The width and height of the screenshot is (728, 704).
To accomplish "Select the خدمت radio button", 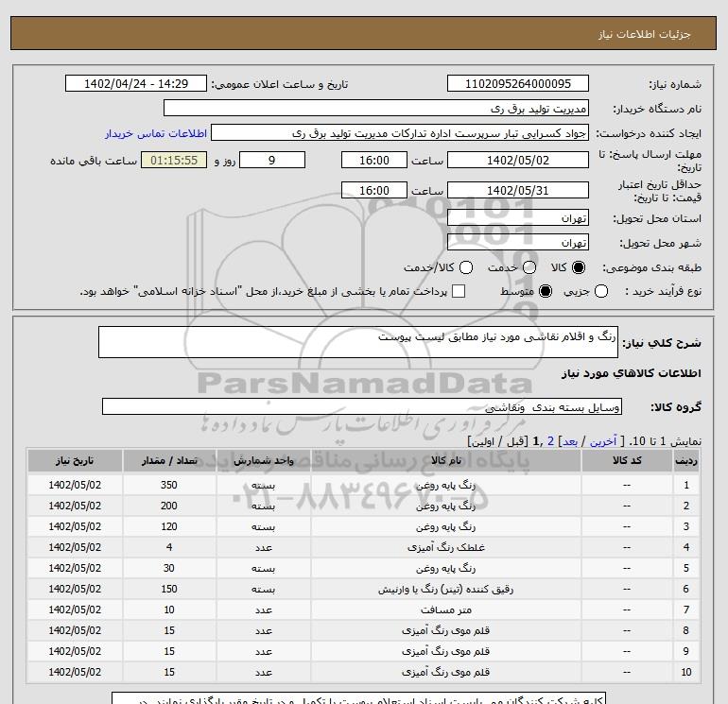I will point(529,267).
